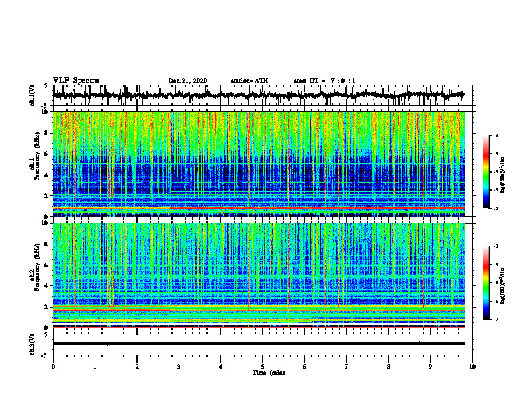Viewport: 532px width, 411px height.
Task: Click the "-4" label on ch.2 colorbar
Action: [x=495, y=265]
